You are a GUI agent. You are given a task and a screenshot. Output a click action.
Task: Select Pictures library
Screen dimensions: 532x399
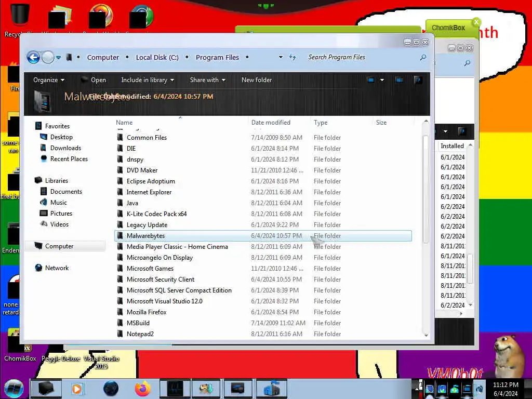pos(61,214)
